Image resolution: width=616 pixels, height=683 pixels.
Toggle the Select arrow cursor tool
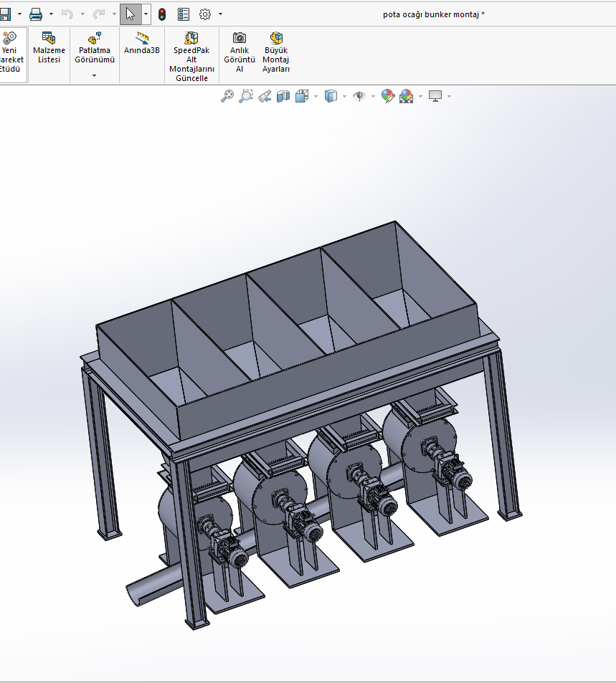[130, 14]
